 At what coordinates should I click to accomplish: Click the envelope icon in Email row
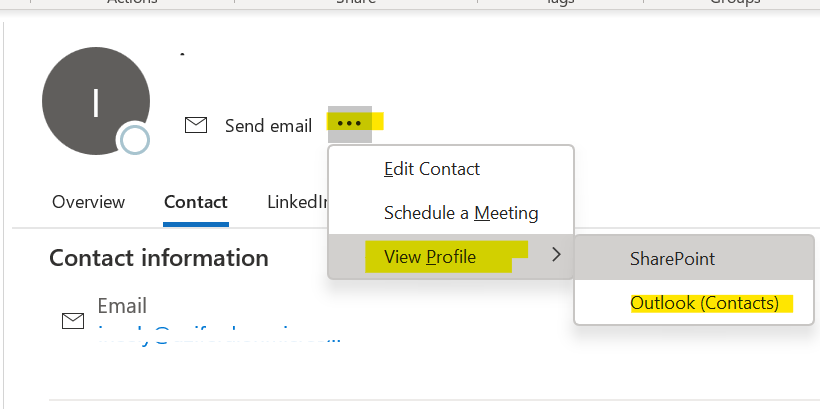point(73,320)
